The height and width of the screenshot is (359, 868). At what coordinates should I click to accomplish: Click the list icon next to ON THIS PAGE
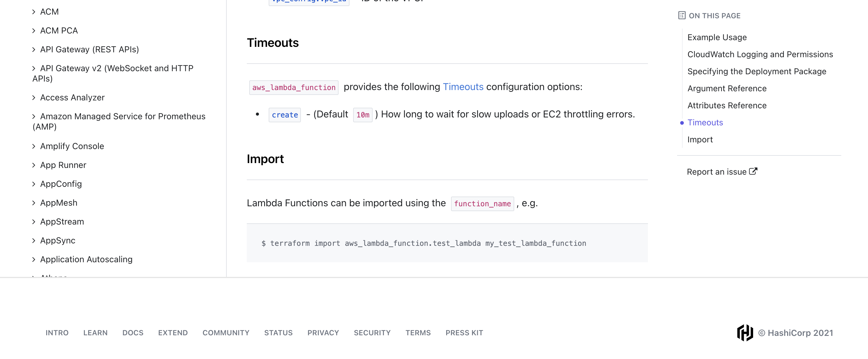pyautogui.click(x=682, y=15)
